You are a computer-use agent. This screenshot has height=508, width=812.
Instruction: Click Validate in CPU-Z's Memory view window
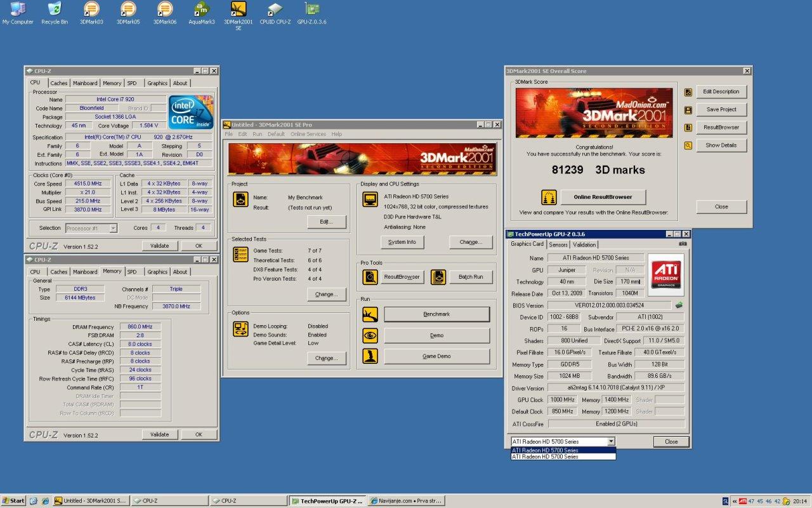[160, 435]
